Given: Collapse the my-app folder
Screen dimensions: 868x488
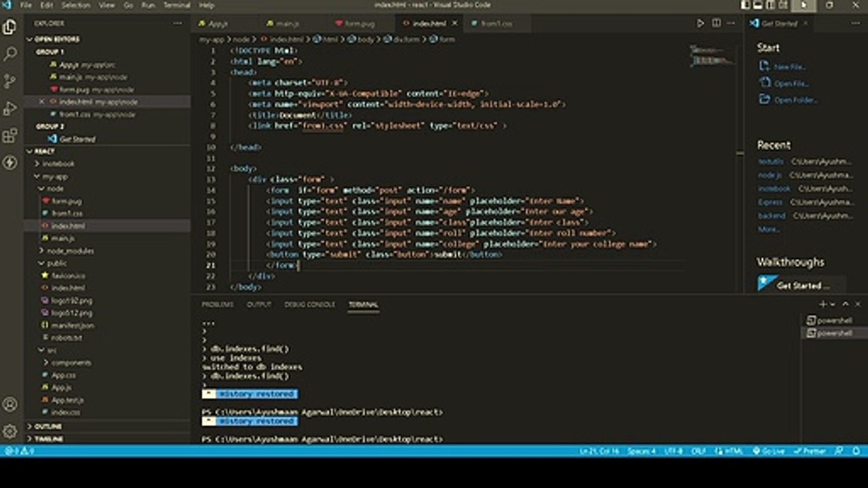Looking at the screenshot, I should (x=55, y=176).
